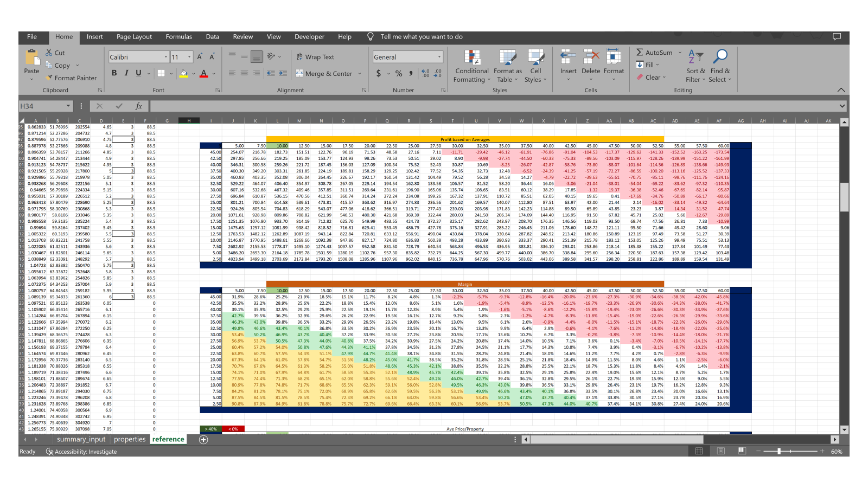Add a new sheet with plus button
868x488 pixels.
click(203, 440)
